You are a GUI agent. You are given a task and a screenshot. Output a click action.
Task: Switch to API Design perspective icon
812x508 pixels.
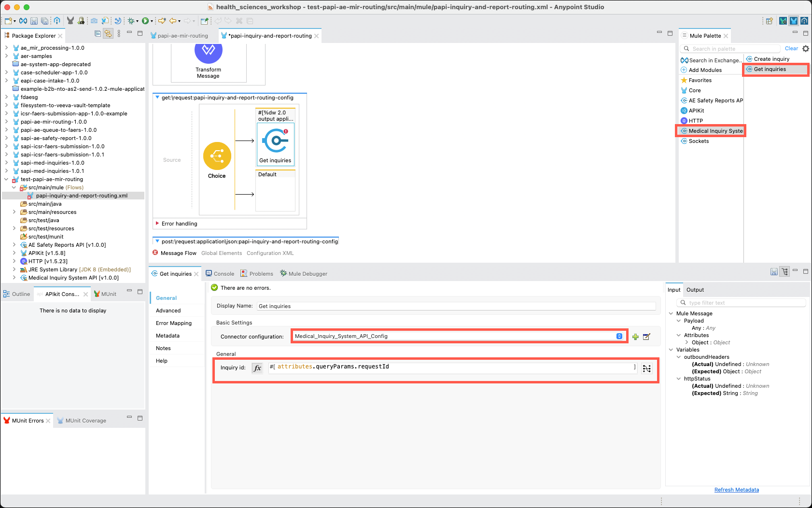(804, 21)
